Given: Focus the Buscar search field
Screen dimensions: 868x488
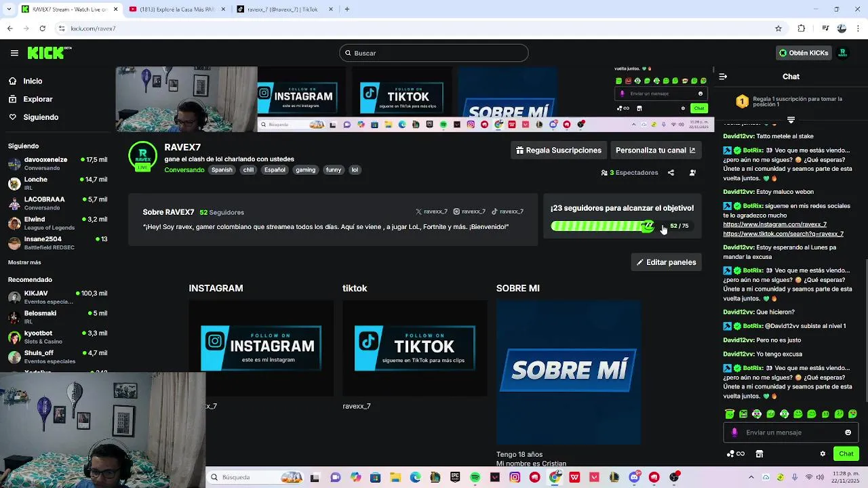Looking at the screenshot, I should (434, 53).
